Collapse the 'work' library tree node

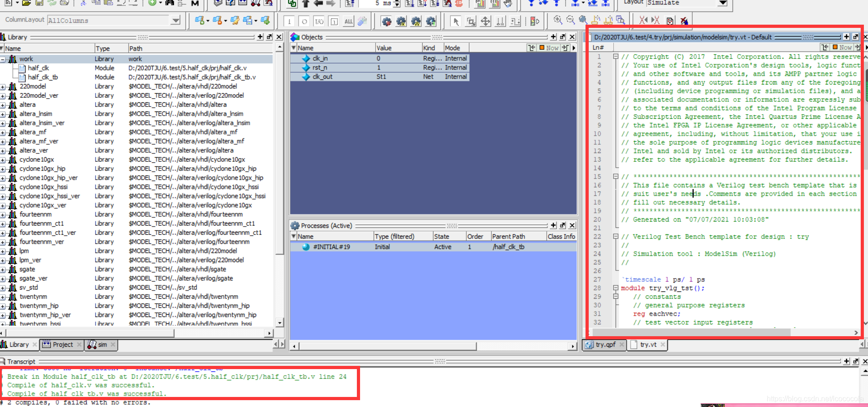[x=3, y=59]
